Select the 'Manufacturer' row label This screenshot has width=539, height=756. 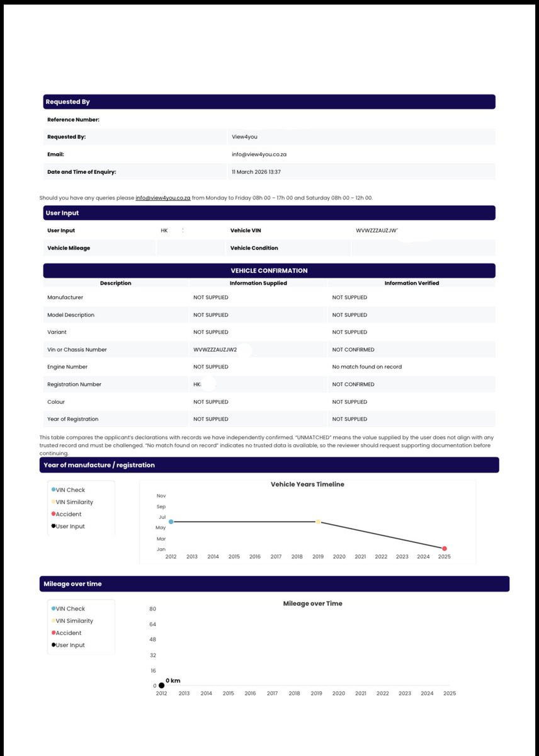65,297
